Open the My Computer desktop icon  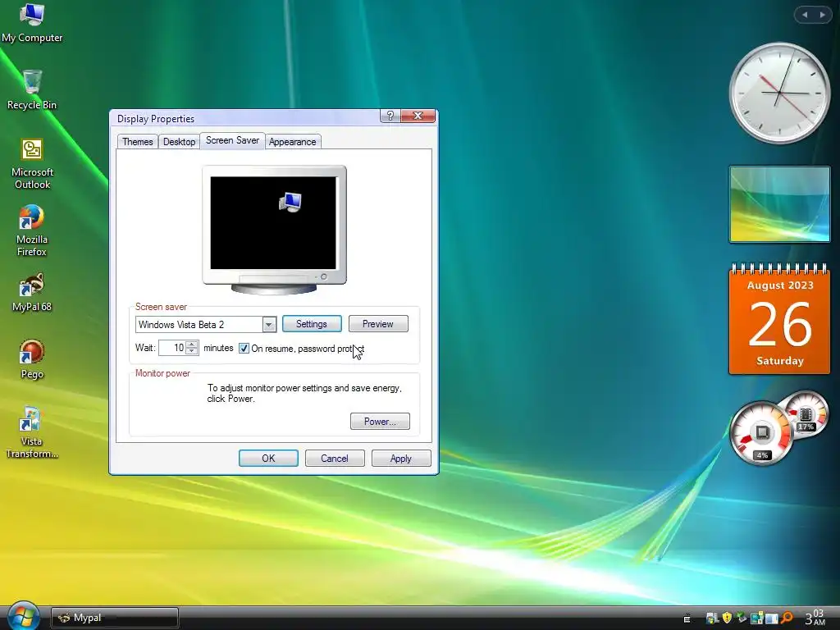coord(32,22)
